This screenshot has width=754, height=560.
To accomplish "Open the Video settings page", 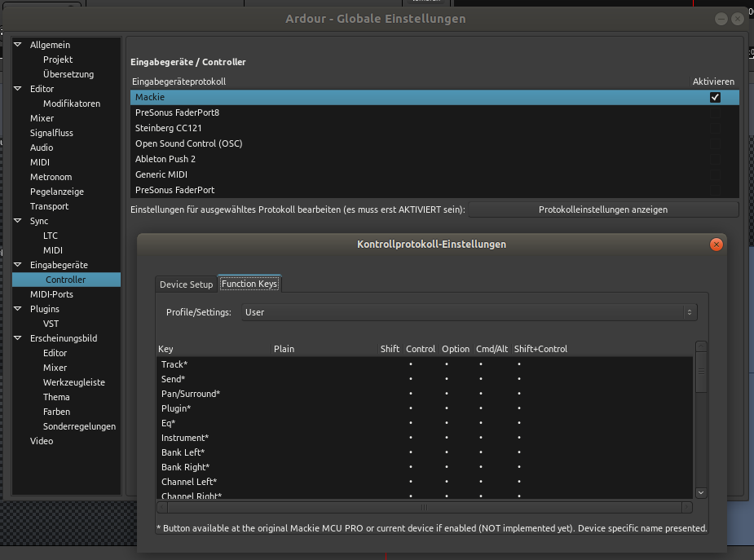I will pos(42,441).
